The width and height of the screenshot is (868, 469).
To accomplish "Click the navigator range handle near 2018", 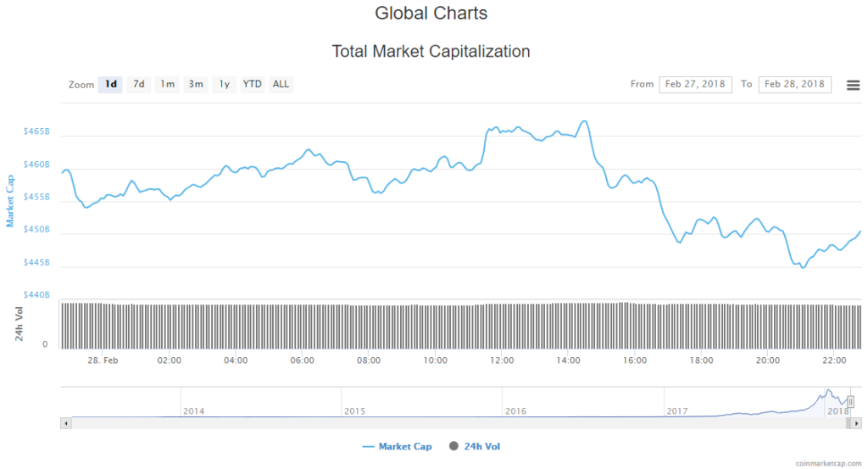I will (850, 402).
